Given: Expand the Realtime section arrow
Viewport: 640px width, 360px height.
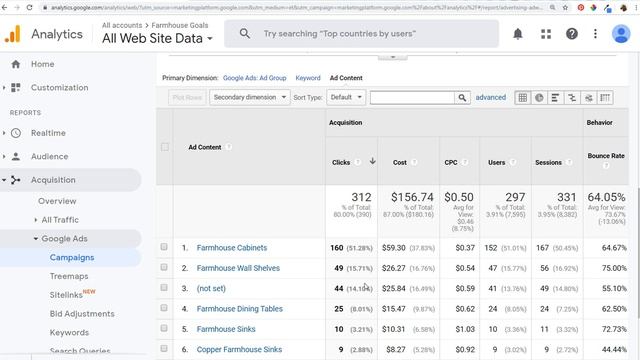Looking at the screenshot, I should click(4, 133).
